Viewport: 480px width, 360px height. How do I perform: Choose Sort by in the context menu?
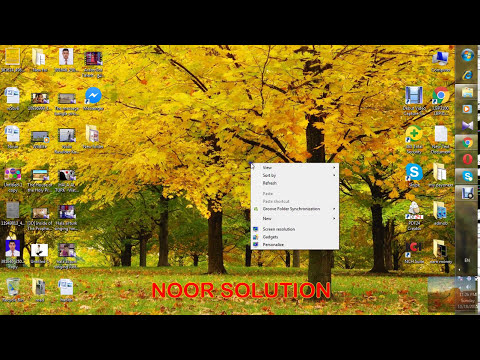pyautogui.click(x=295, y=175)
